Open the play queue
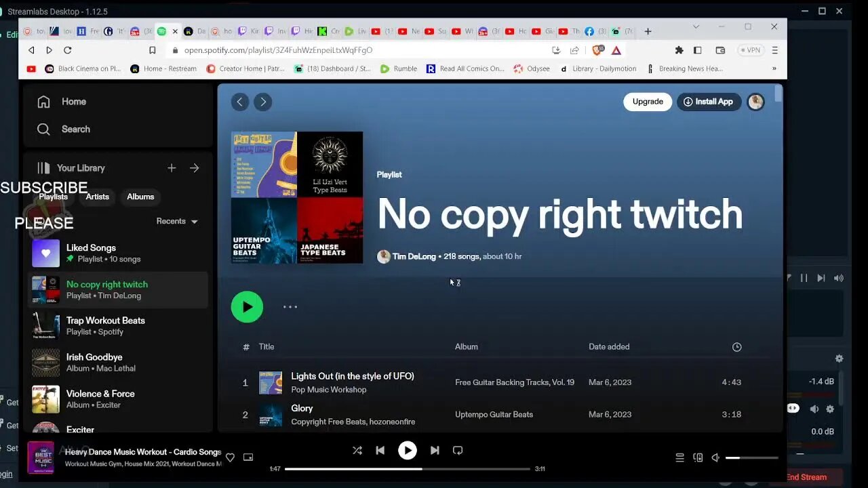This screenshot has height=488, width=868. click(679, 457)
